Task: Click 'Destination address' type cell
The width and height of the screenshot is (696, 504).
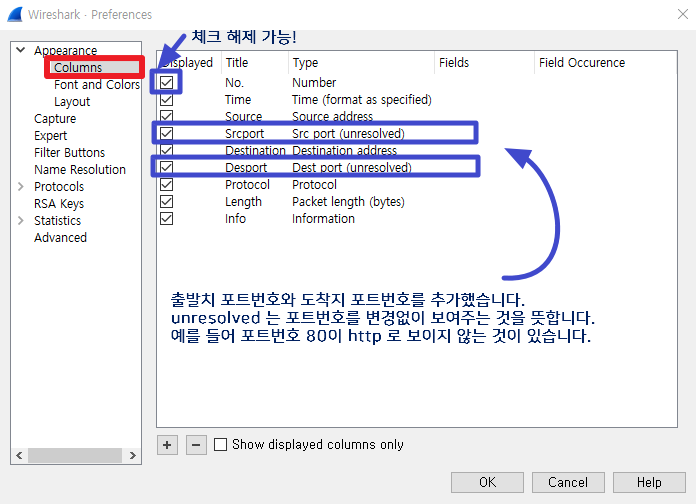Action: coord(344,151)
